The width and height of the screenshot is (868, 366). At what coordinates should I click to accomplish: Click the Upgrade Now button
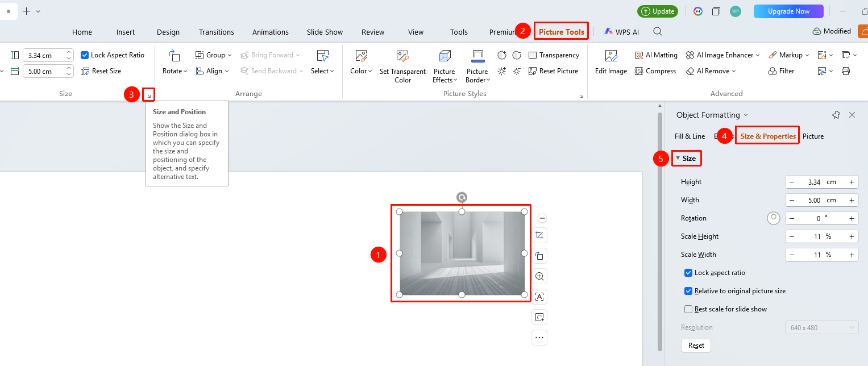pyautogui.click(x=788, y=11)
